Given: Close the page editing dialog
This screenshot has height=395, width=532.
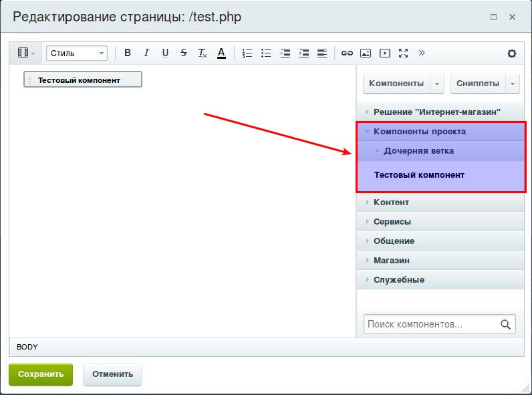Looking at the screenshot, I should pyautogui.click(x=513, y=17).
